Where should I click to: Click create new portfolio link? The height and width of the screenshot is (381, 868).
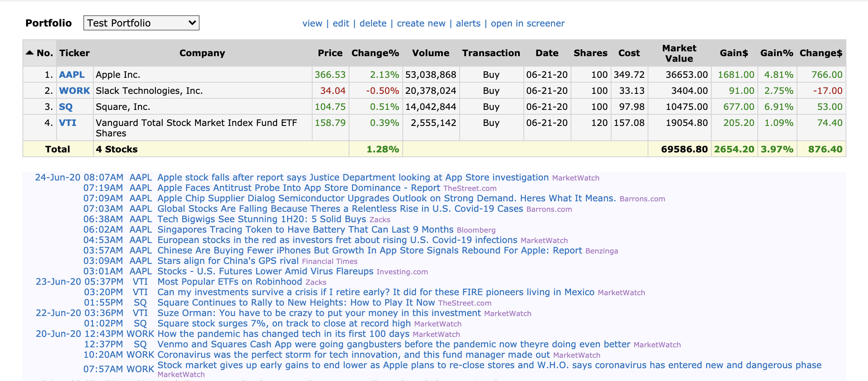[x=421, y=23]
